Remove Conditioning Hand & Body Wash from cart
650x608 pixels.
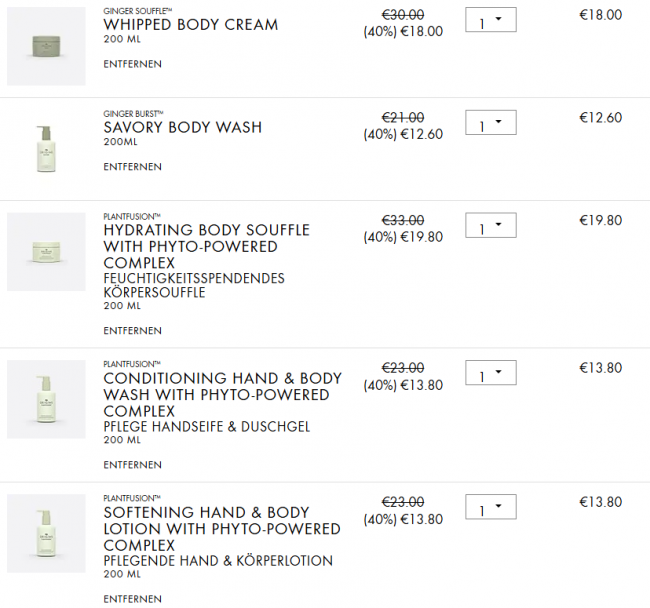tap(132, 465)
